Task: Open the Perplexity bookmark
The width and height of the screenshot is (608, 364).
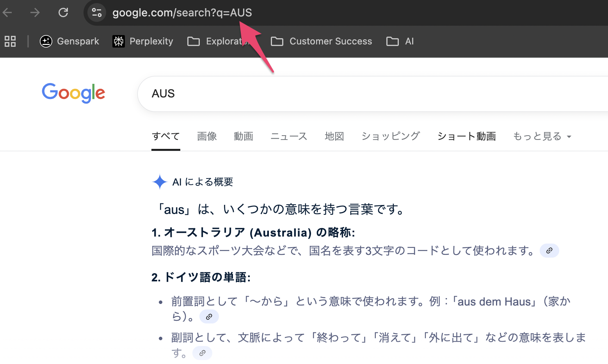Action: point(143,41)
